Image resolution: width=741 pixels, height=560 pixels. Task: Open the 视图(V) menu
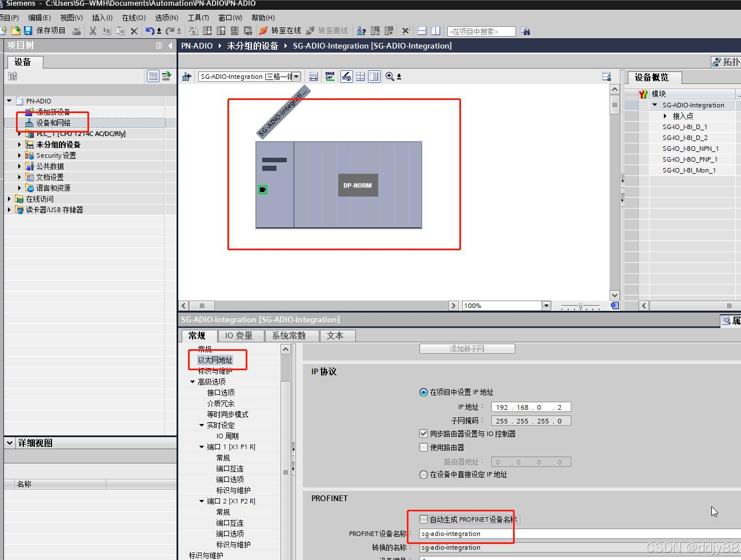71,18
